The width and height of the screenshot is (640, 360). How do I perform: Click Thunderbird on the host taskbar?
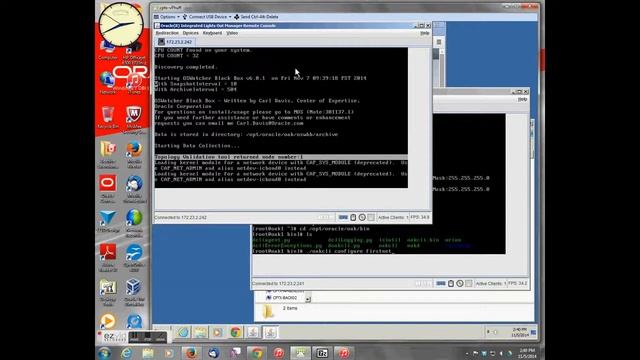tap(213, 353)
